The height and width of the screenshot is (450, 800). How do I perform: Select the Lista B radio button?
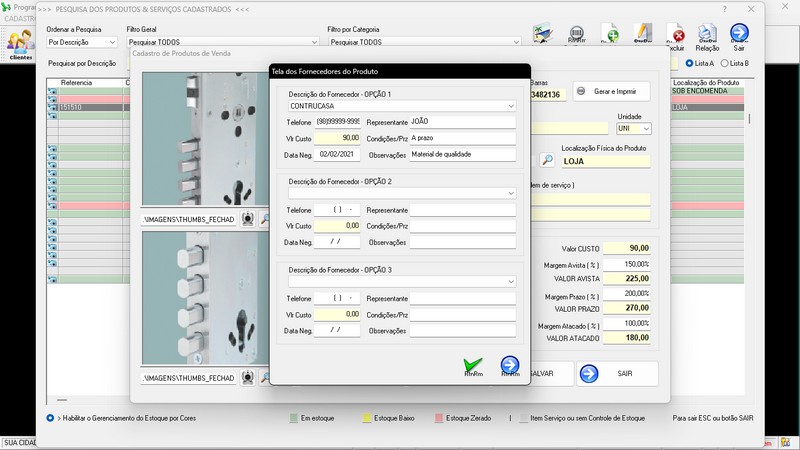[725, 63]
